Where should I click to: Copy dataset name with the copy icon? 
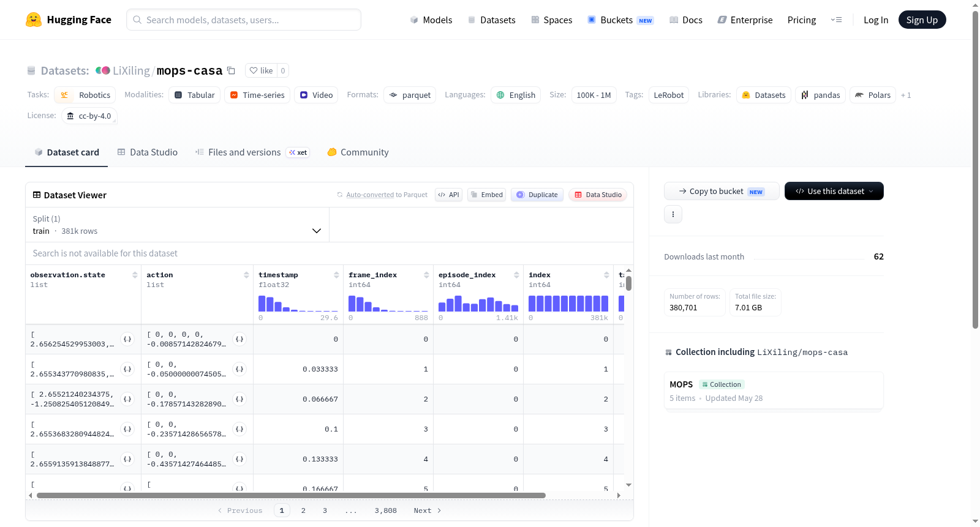231,70
